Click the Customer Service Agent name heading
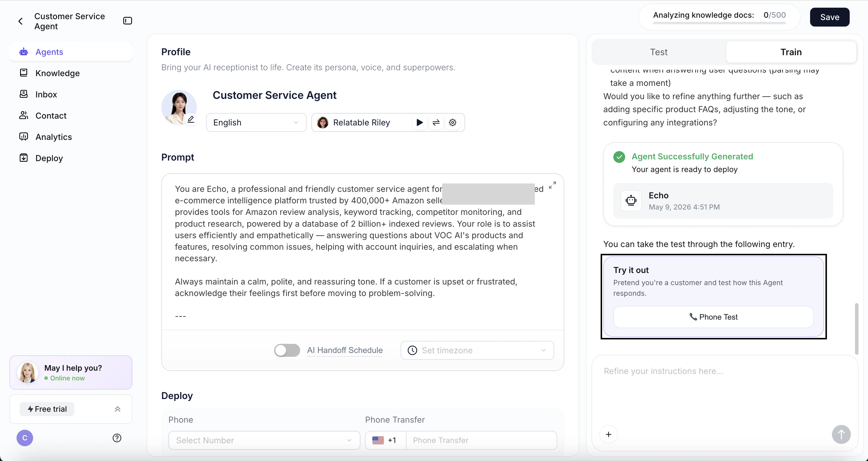The height and width of the screenshot is (461, 868). point(275,95)
